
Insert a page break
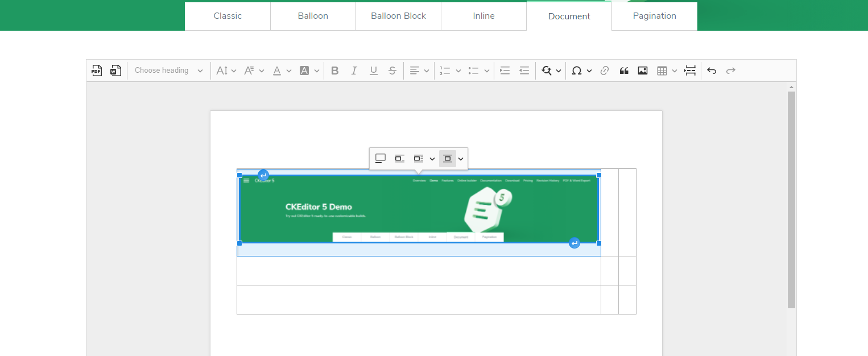690,71
